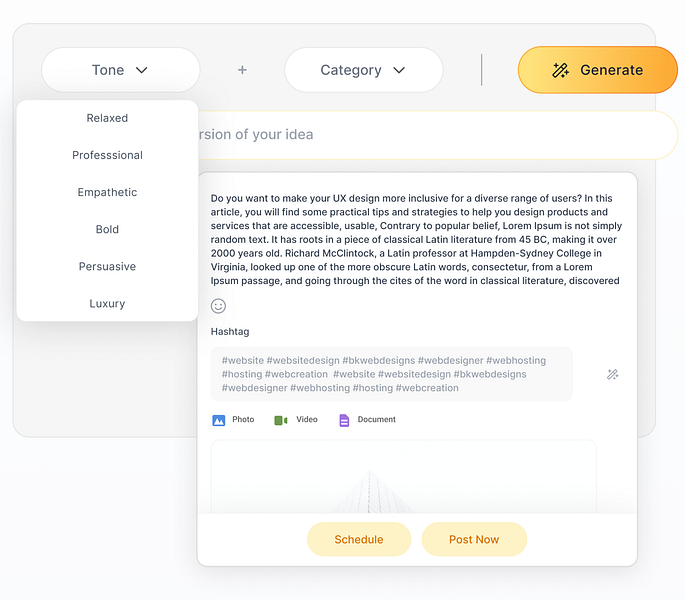Click the Tone chevron arrow

pos(141,70)
